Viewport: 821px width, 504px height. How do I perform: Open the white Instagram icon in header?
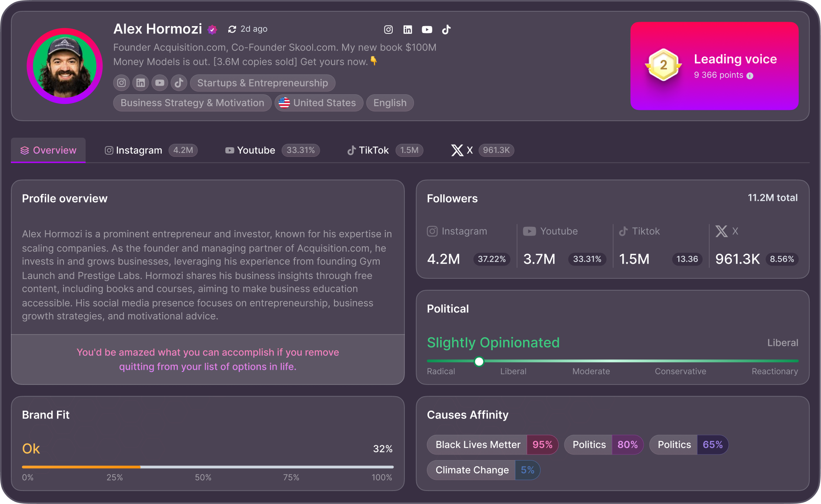388,30
